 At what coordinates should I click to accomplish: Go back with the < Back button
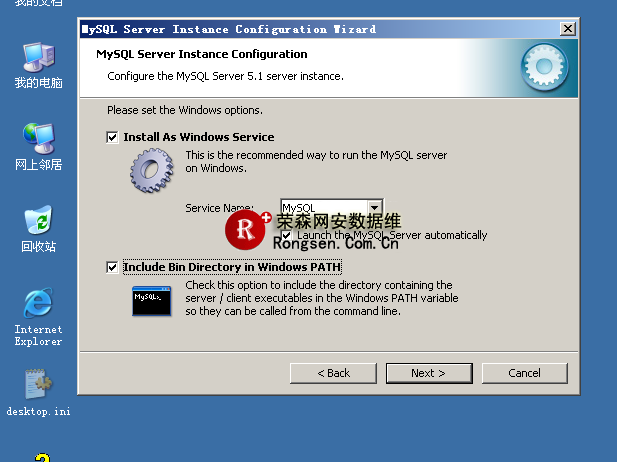(333, 373)
